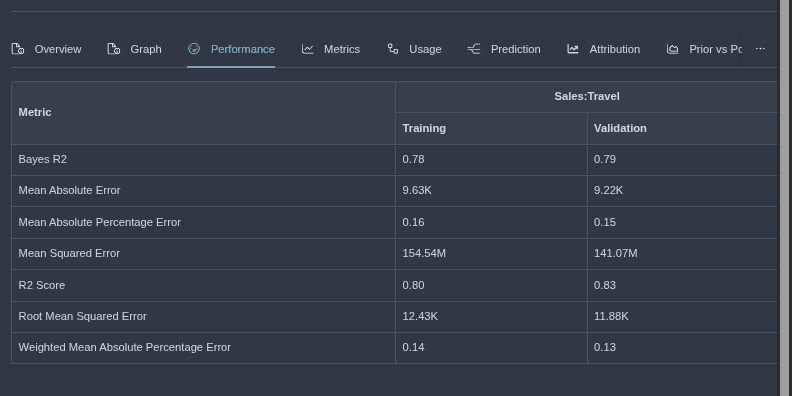Viewport: 792px width, 396px height.
Task: Click training value 154.54M
Action: (424, 254)
